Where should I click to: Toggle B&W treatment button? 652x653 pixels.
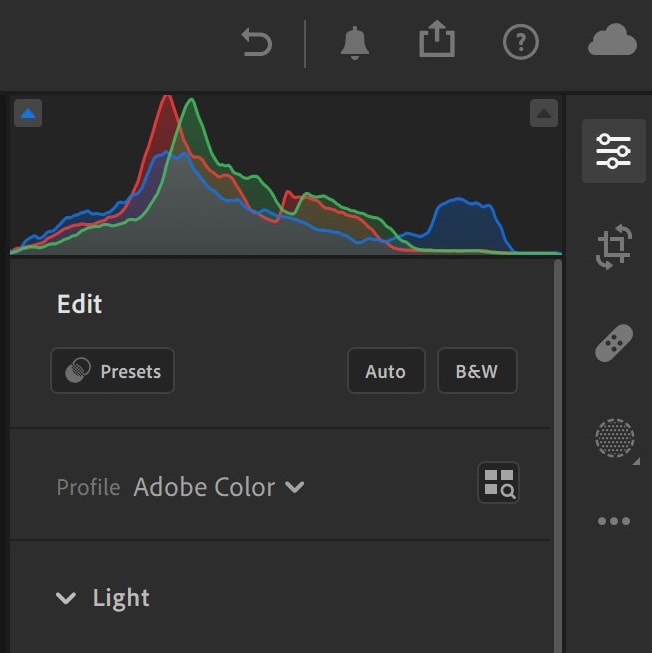(477, 371)
